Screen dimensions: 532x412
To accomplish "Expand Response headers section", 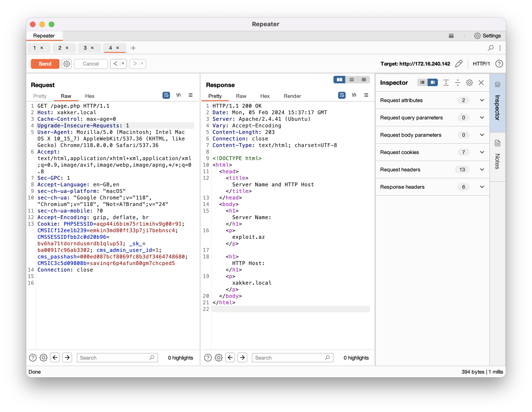I will (x=432, y=187).
